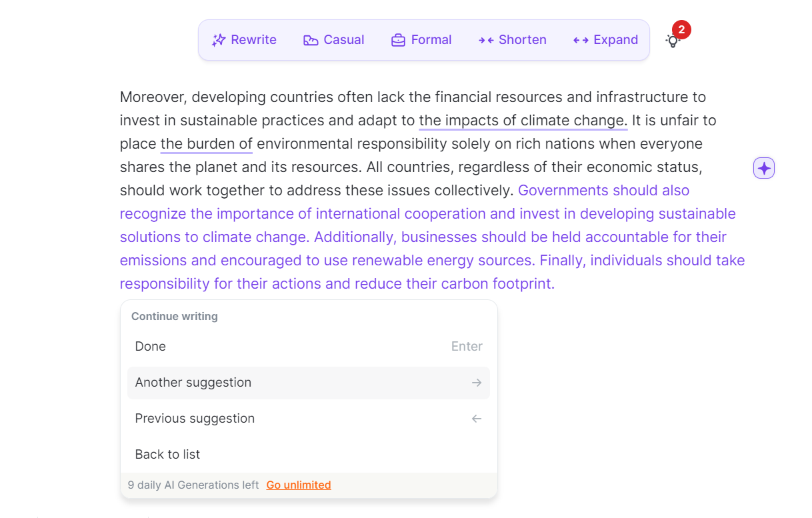812x518 pixels.
Task: Click the AI sparkle button beside text
Action: [764, 169]
